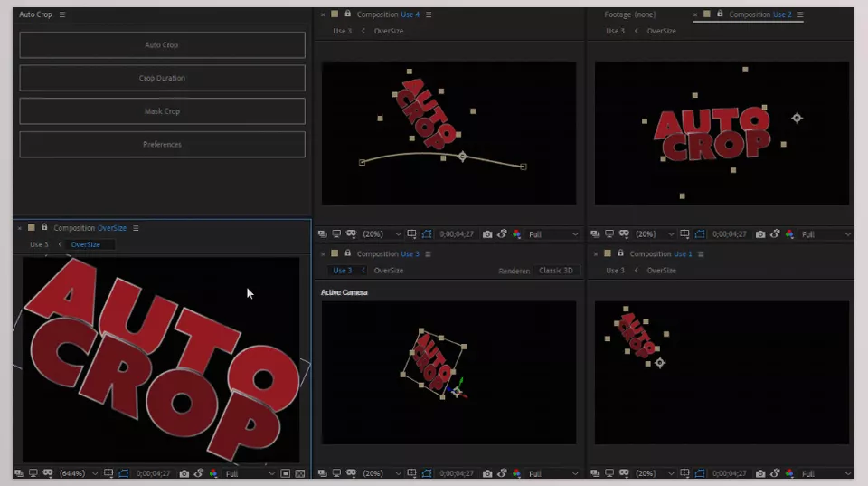
Task: Toggle mask path visibility in Use 4 viewer
Action: 427,234
